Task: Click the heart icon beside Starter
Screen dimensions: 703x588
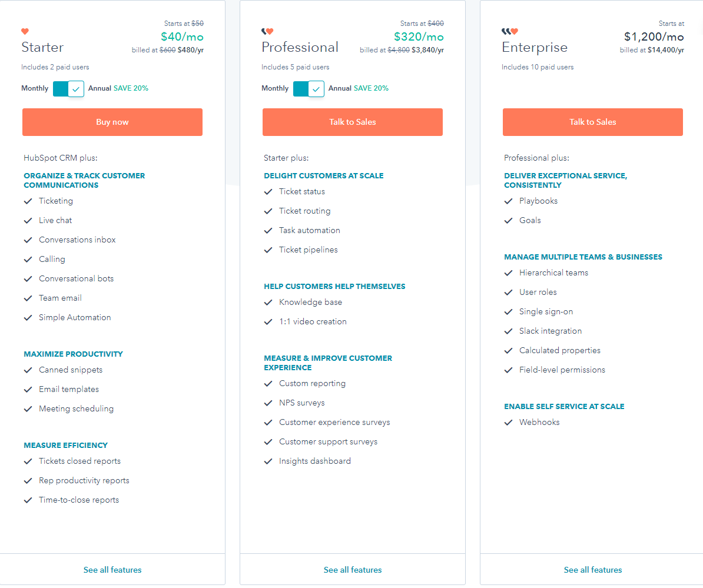Action: click(x=25, y=31)
